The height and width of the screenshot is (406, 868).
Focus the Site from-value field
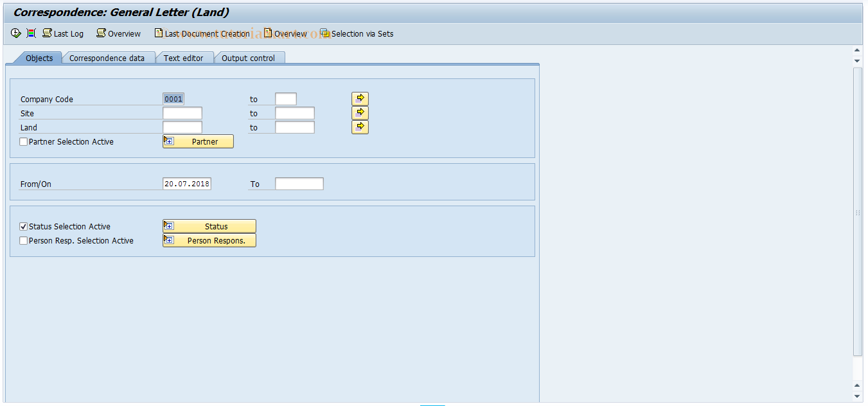point(182,113)
